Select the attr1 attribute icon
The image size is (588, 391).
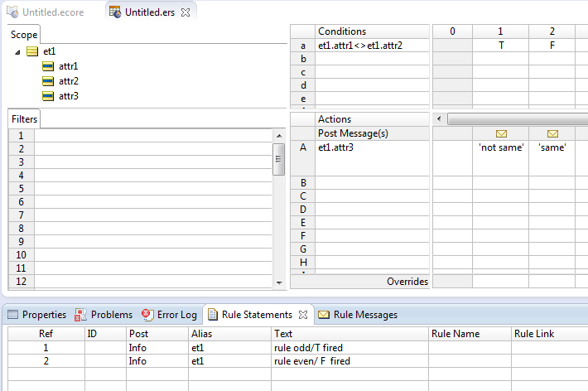click(48, 66)
